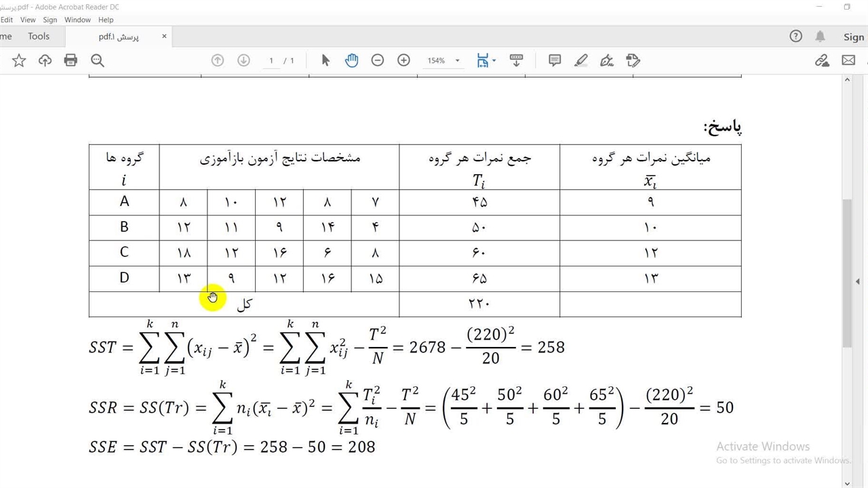Click the bookmark star icon
Viewport: 868px width, 488px height.
pos(19,61)
